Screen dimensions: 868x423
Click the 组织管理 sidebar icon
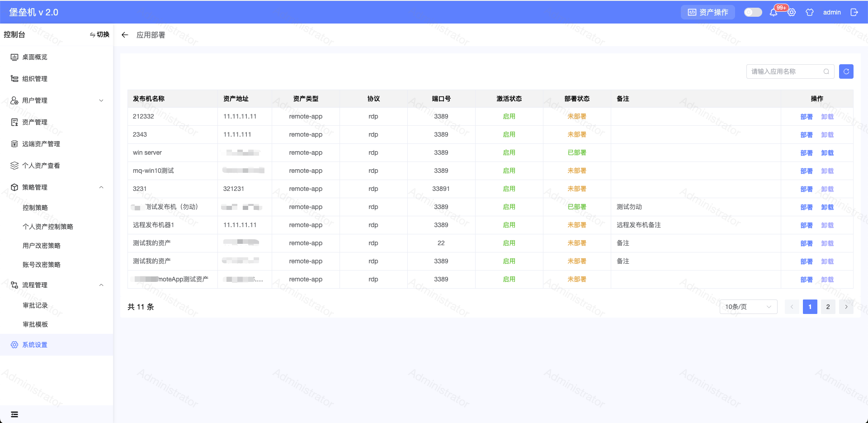[14, 79]
